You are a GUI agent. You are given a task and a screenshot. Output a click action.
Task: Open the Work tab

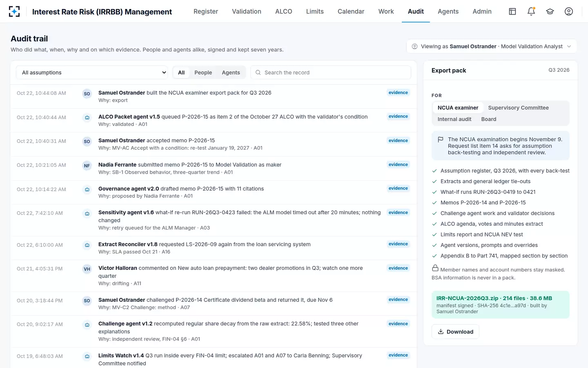coord(386,11)
